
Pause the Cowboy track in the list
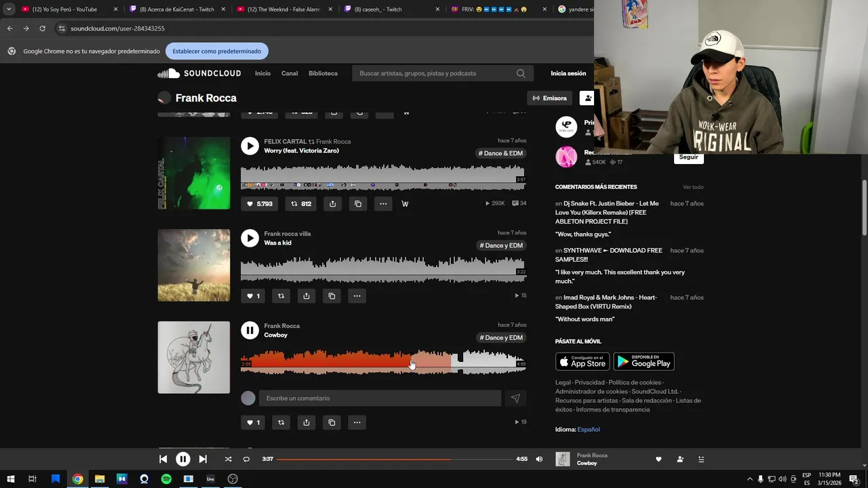pos(250,330)
